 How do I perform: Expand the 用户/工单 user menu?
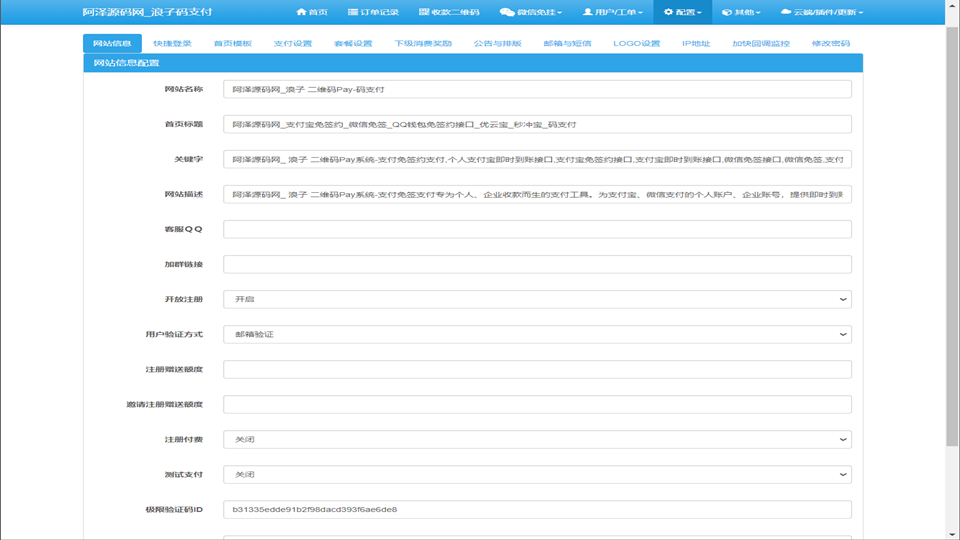(x=612, y=12)
